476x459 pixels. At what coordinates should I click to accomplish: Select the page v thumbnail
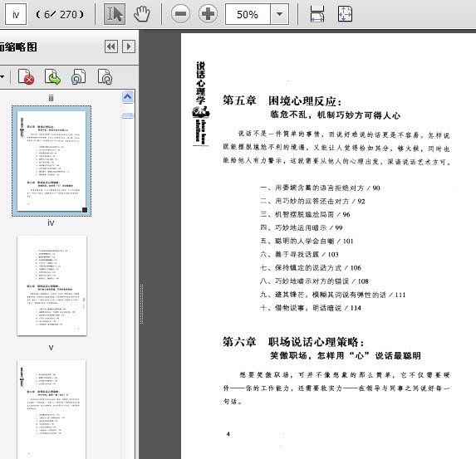point(52,286)
